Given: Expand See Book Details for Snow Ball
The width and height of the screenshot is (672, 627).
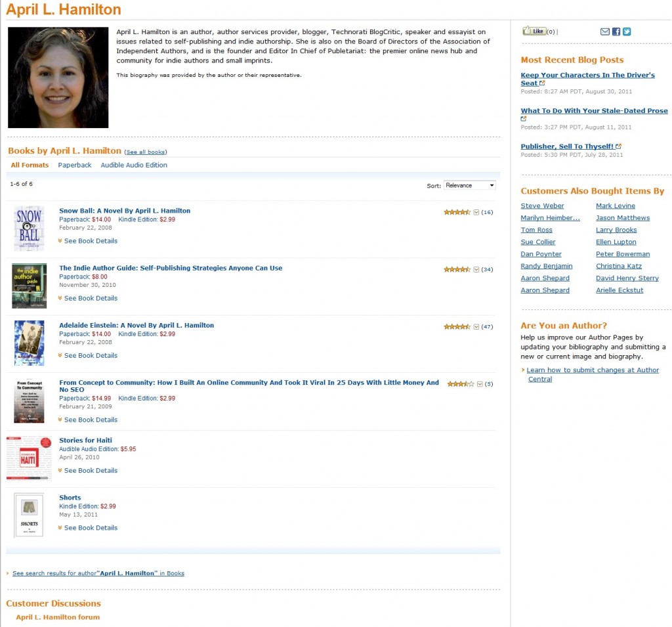Looking at the screenshot, I should coord(91,241).
